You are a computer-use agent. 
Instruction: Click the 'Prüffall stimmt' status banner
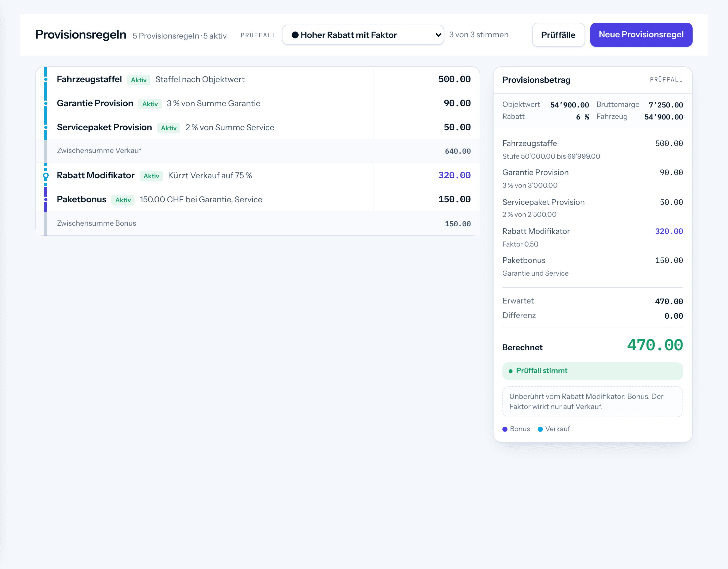[x=592, y=371]
